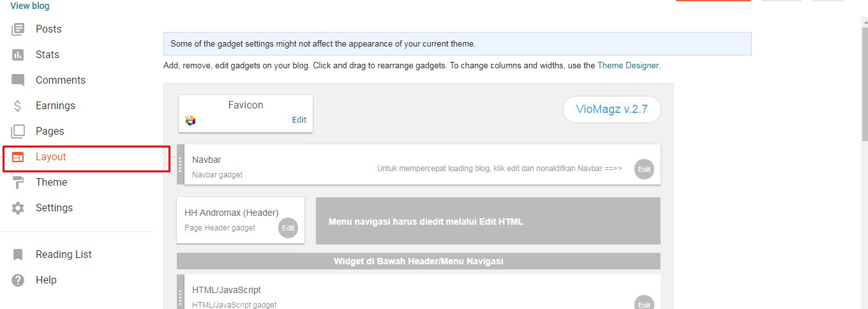Open Stats bar-chart icon
The image size is (868, 309).
coord(18,54)
